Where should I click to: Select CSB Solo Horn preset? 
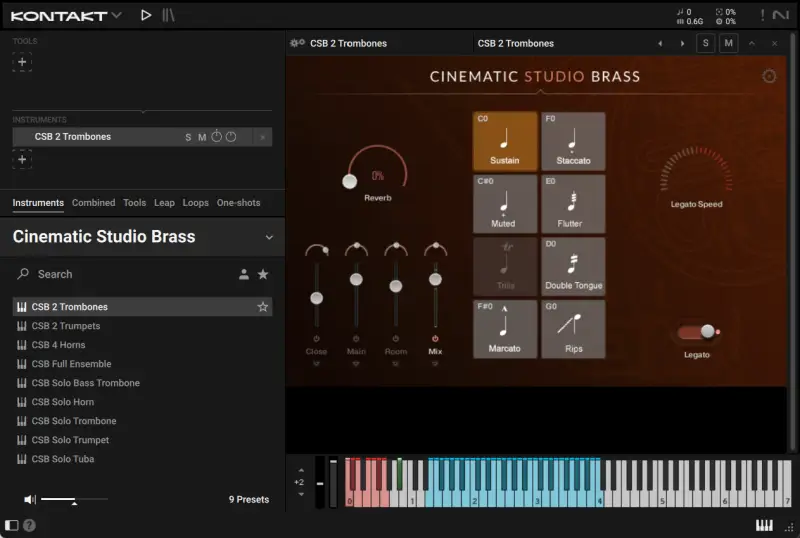pos(142,402)
